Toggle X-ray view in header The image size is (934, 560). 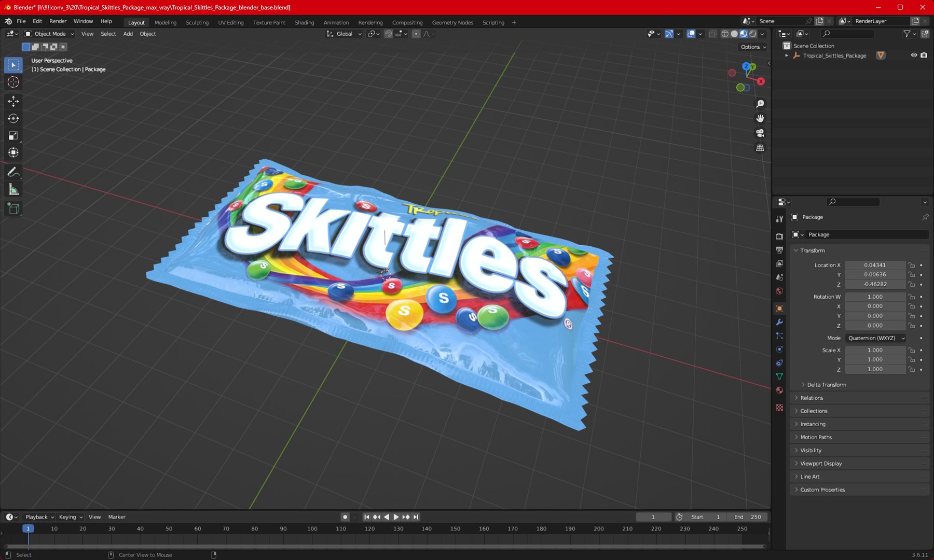712,34
